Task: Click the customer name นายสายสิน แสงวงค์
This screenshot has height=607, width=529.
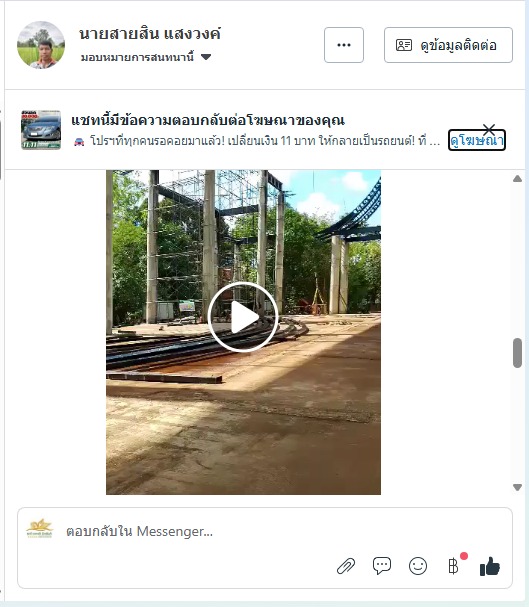Action: pyautogui.click(x=150, y=34)
